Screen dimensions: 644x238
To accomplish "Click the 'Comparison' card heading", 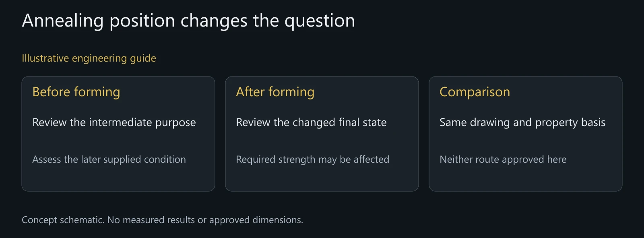I will point(475,92).
